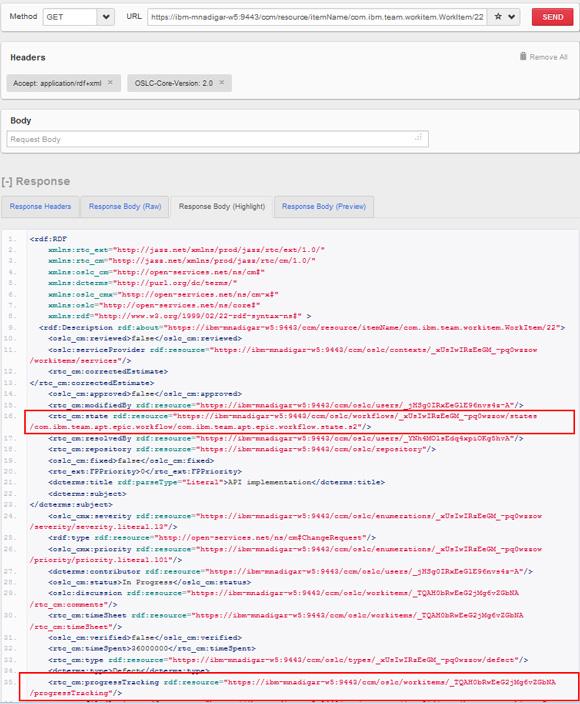Screen dimensions: 580x704
Task: Click the oslc:discussion resource line
Action: (x=274, y=598)
